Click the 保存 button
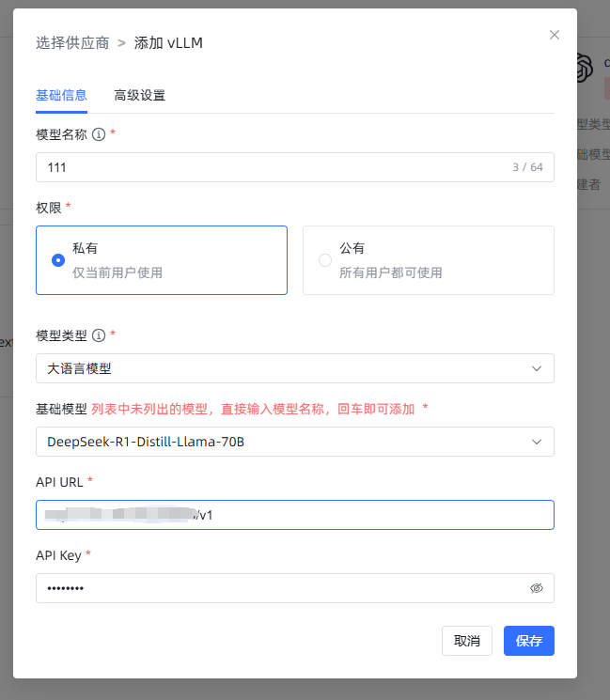The height and width of the screenshot is (700, 610). click(x=528, y=641)
